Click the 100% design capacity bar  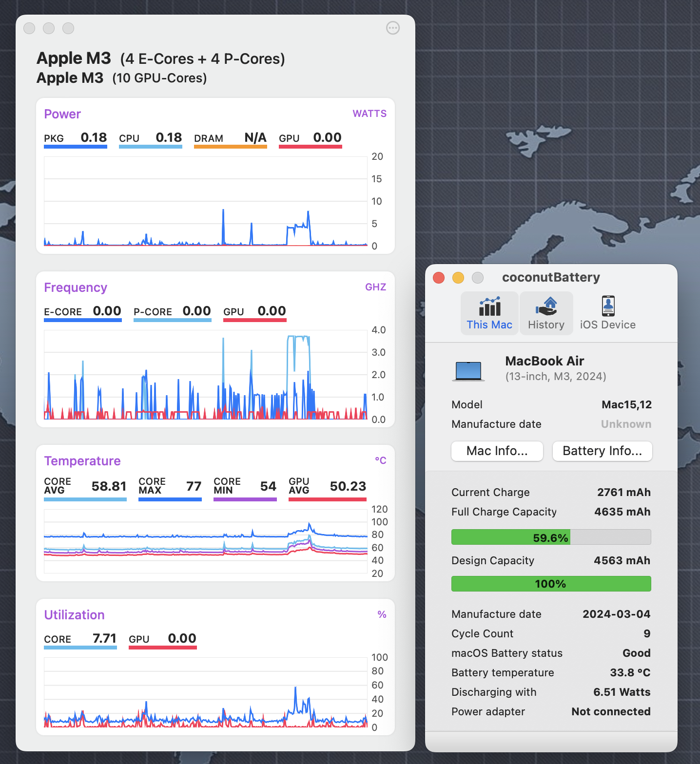pyautogui.click(x=551, y=584)
